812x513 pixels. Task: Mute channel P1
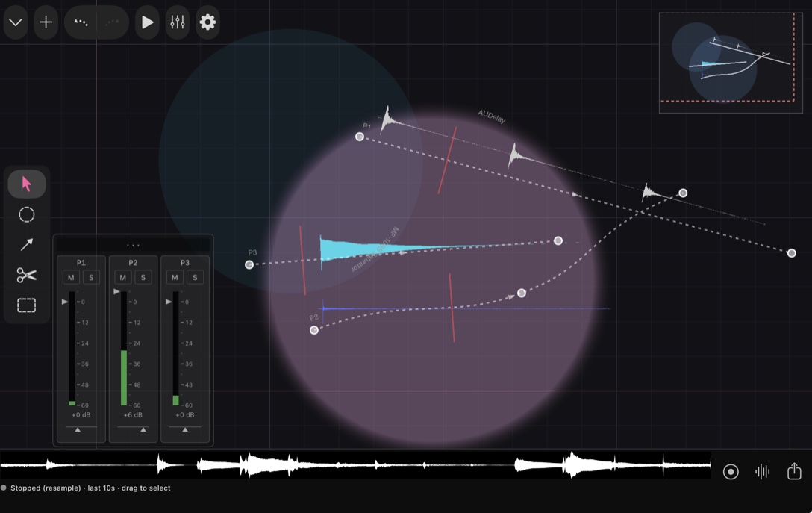pyautogui.click(x=71, y=277)
